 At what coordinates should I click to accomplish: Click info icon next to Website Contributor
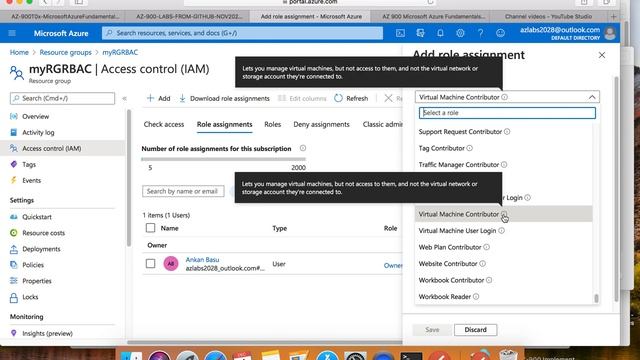coord(482,264)
